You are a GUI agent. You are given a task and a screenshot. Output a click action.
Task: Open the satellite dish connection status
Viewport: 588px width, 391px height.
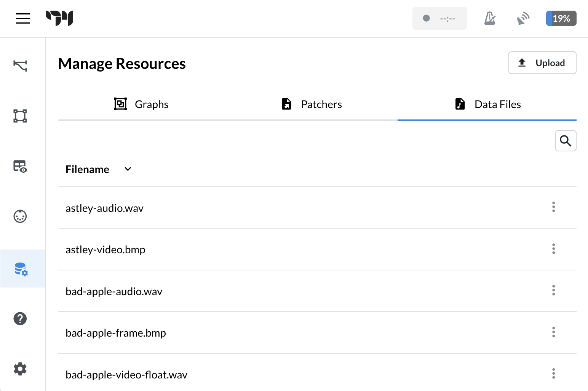click(523, 18)
